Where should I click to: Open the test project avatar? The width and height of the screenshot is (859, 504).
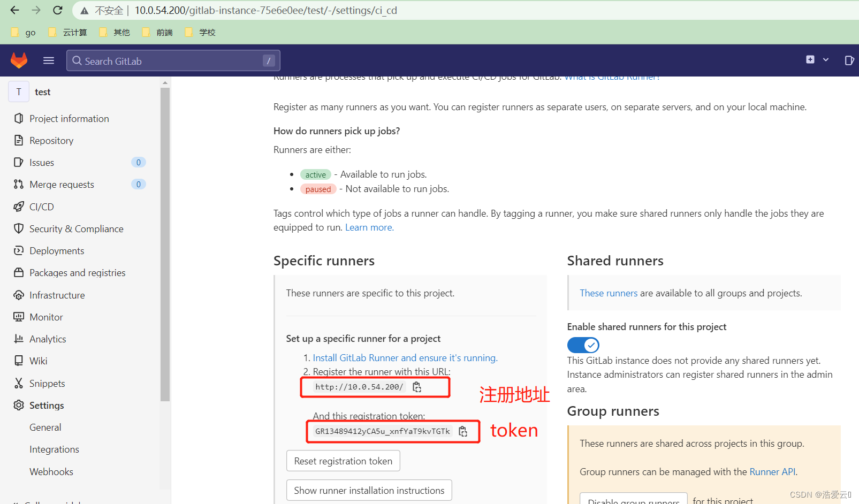pyautogui.click(x=19, y=91)
